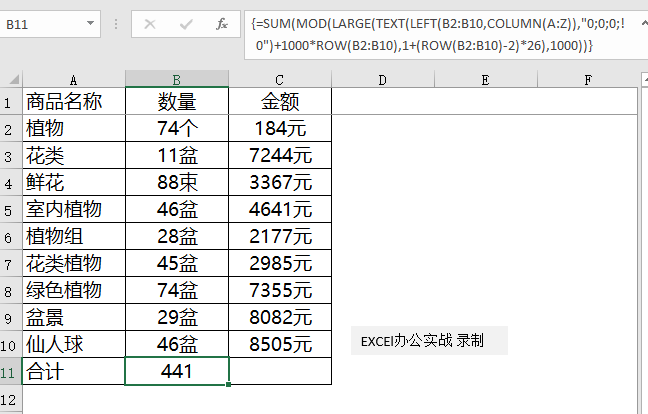Select the cell containing 45盆
The width and height of the screenshot is (648, 414).
pos(177,264)
